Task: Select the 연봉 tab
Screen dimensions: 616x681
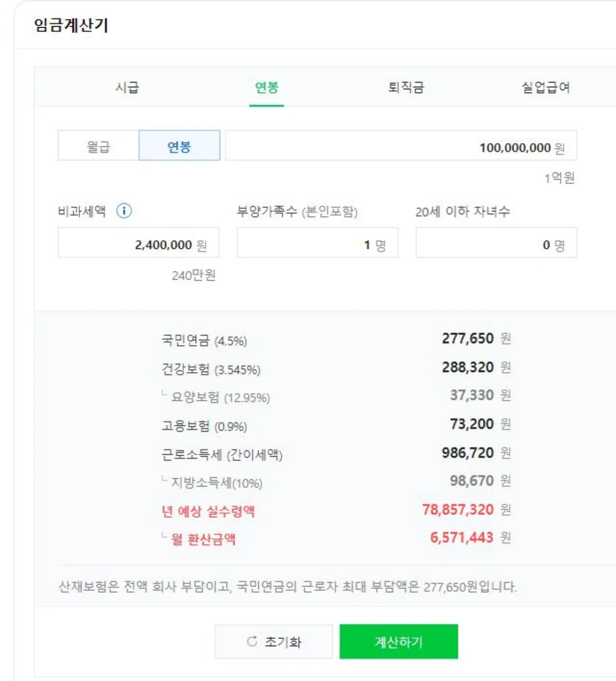Action: (267, 86)
